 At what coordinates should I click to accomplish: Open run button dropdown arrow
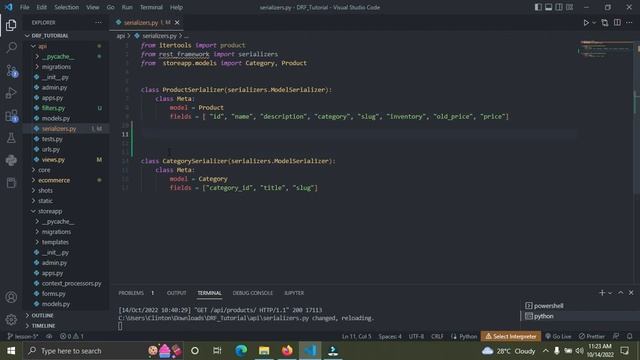(594, 23)
